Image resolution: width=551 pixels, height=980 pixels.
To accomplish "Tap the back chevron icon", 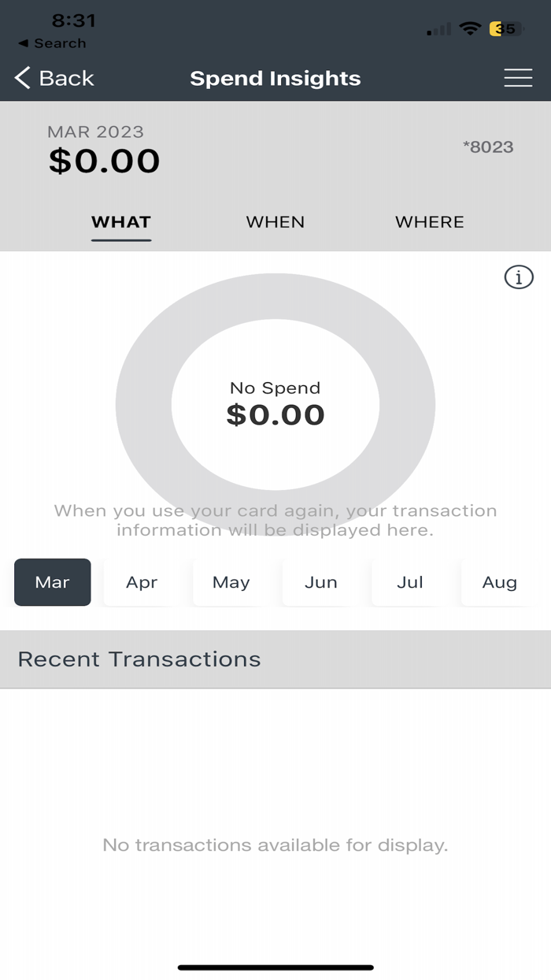I will [21, 78].
